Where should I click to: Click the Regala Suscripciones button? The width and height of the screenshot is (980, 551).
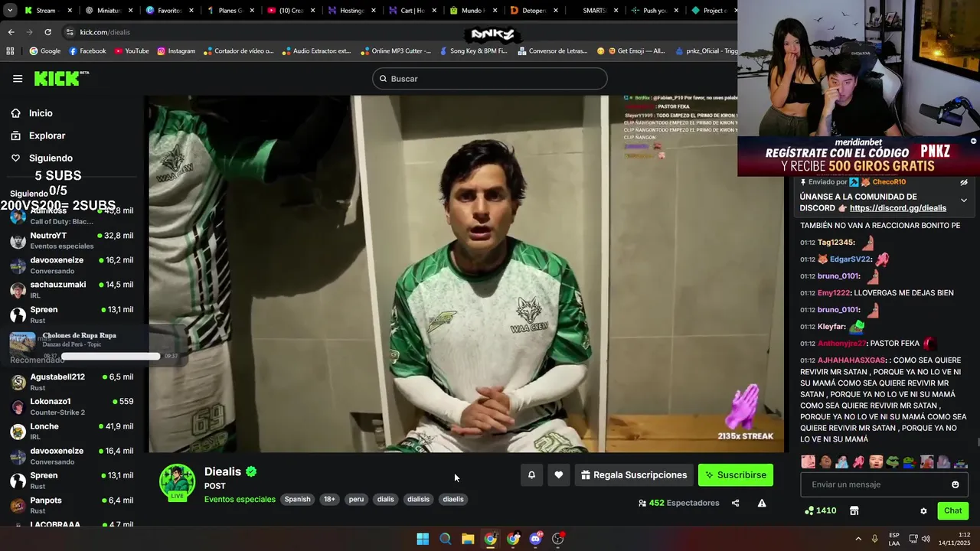click(x=634, y=475)
